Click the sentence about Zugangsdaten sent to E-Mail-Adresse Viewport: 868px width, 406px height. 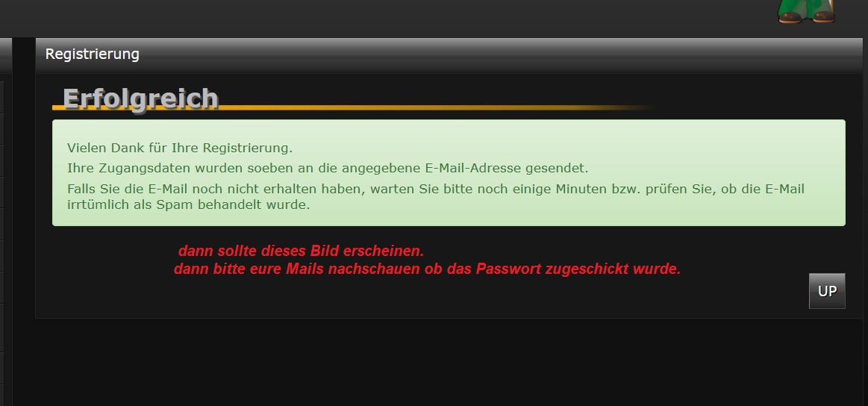point(328,169)
